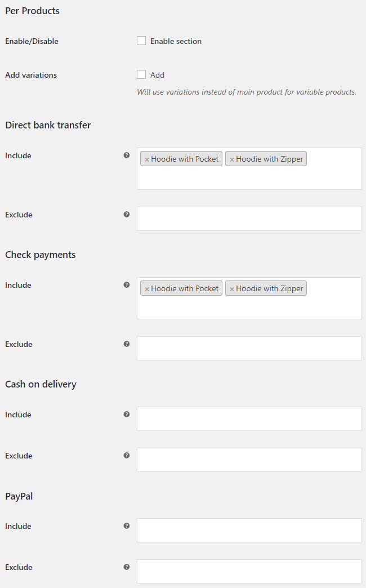This screenshot has height=588, width=366.
Task: Remove Hoodie with Pocket from Direct bank transfer
Action: coord(147,159)
